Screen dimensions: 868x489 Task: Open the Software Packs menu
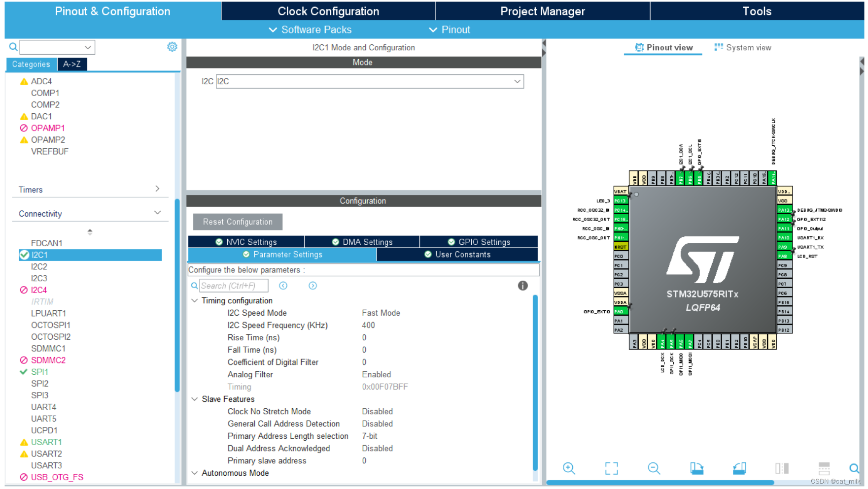[310, 30]
